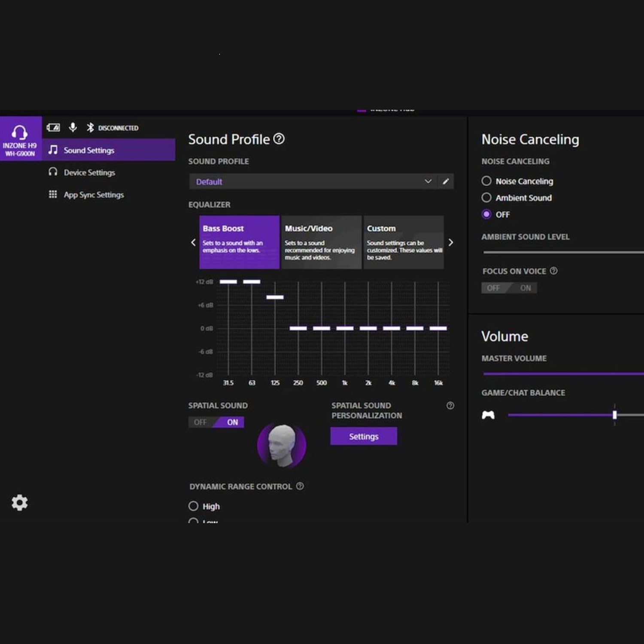
Task: Click the 31.5 Hz equalizer band handle
Action: 228,282
